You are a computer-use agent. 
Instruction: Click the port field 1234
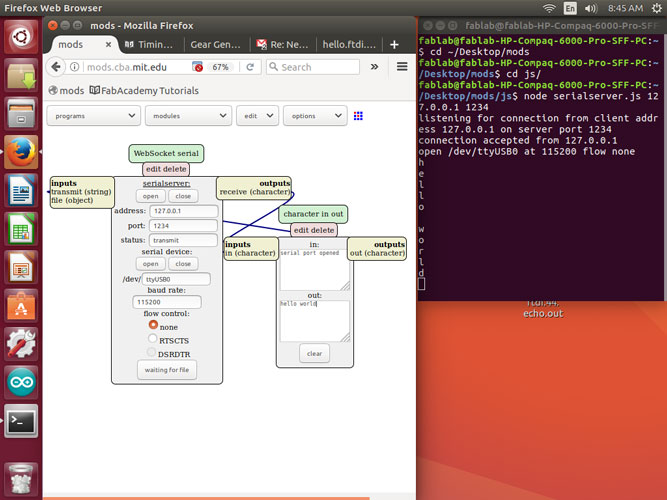[183, 226]
